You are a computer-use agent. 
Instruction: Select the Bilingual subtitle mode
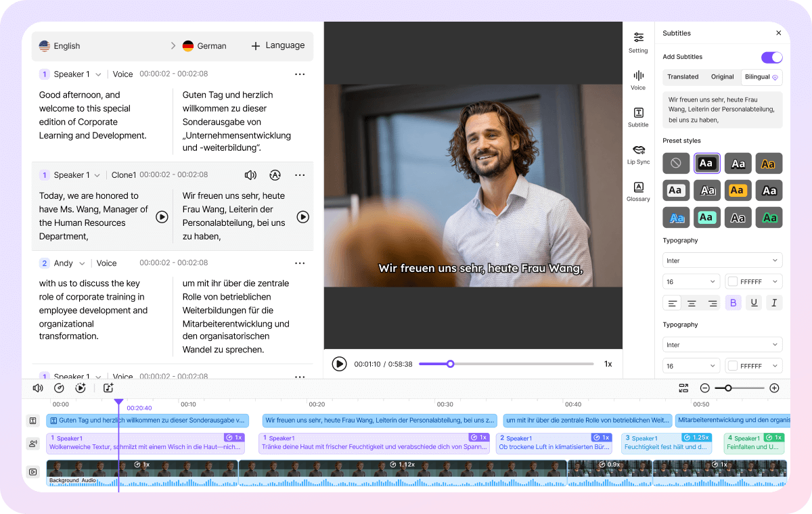click(x=757, y=77)
